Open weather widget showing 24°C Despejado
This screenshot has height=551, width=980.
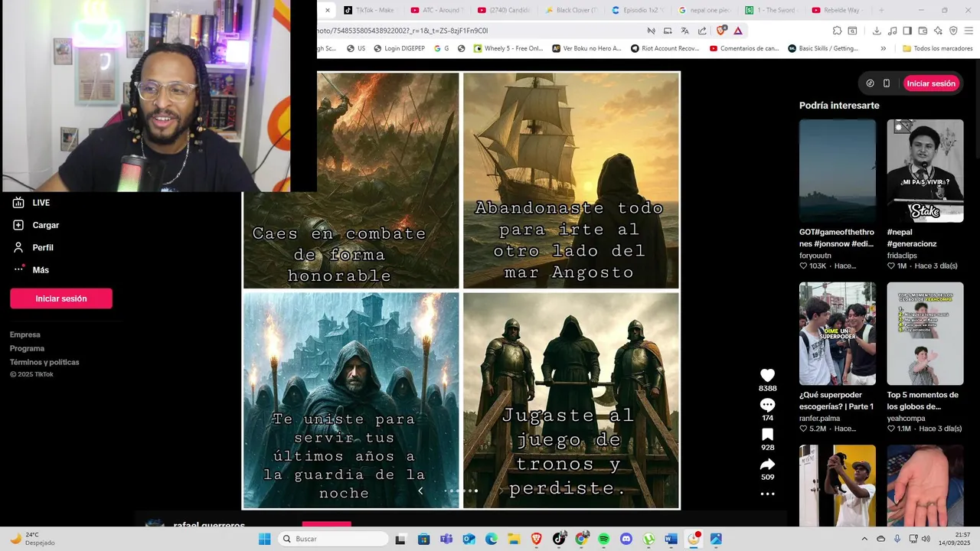tap(32, 539)
